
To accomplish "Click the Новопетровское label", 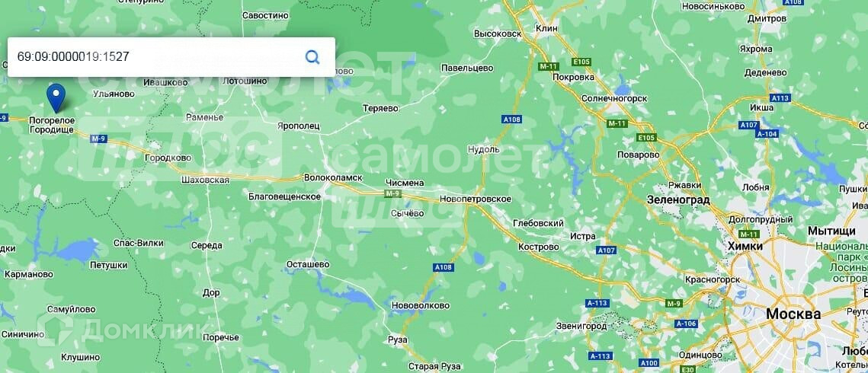I will [x=476, y=199].
